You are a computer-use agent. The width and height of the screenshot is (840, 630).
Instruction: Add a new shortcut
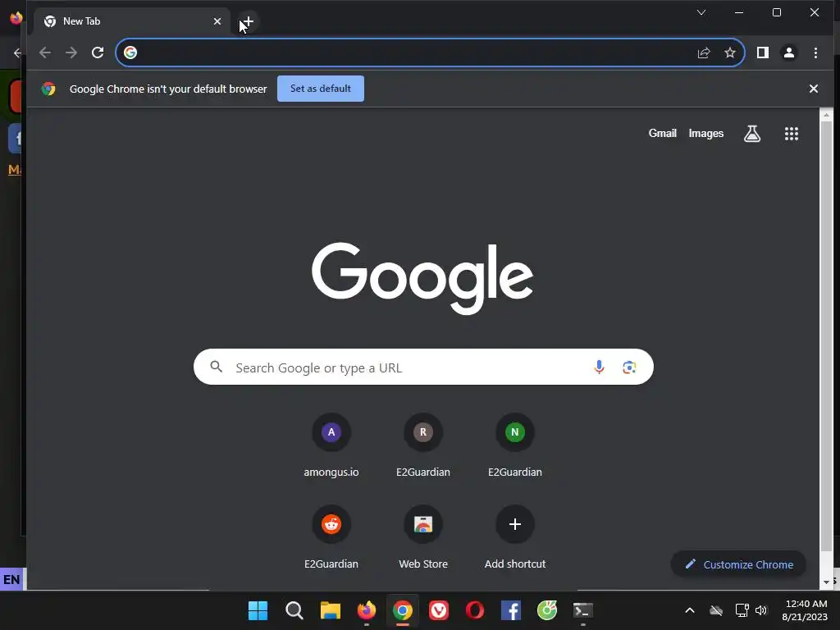tap(515, 538)
